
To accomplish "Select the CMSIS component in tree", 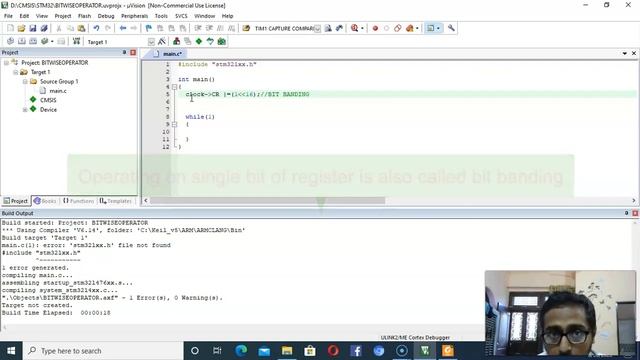I will click(x=48, y=100).
